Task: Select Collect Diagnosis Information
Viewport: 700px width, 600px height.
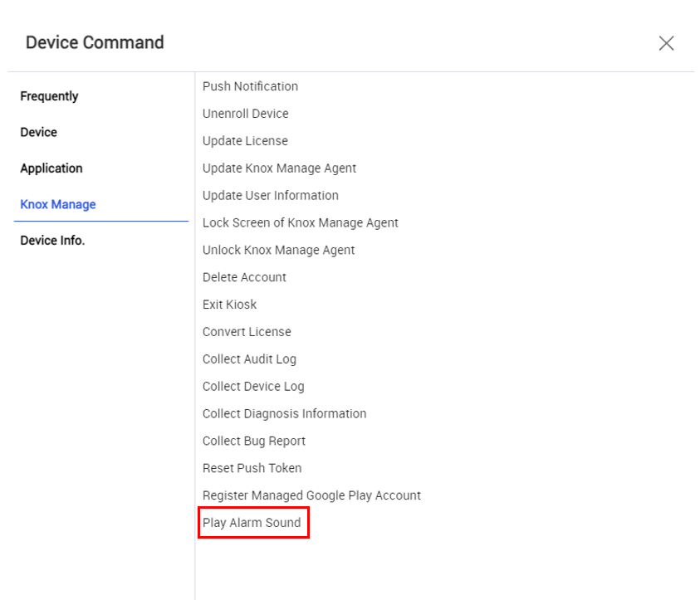Action: point(284,413)
